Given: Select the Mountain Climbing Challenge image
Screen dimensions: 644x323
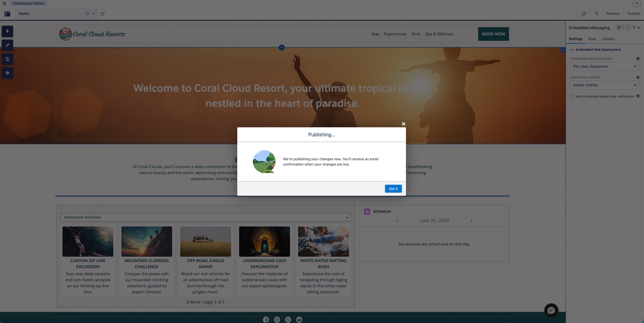Looking at the screenshot, I should coord(147,241).
